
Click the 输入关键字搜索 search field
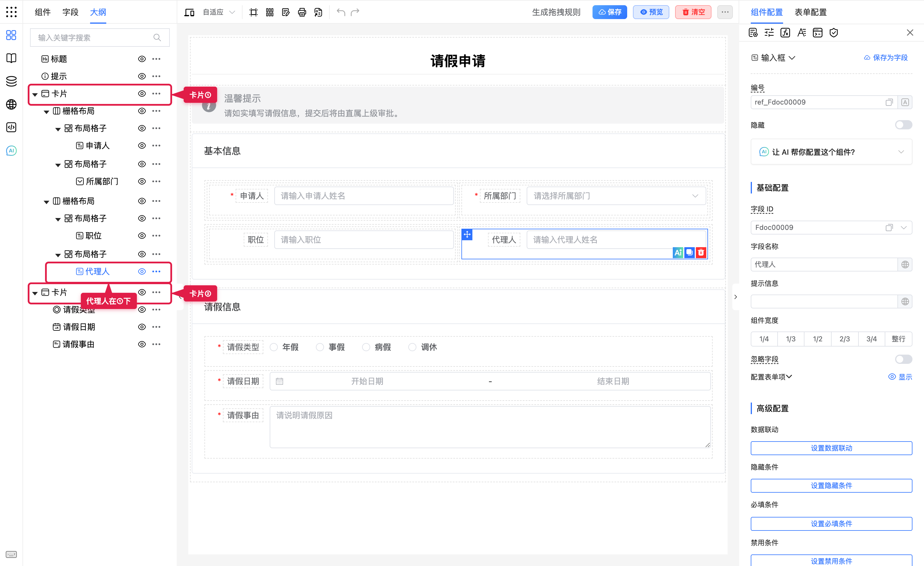(x=100, y=38)
